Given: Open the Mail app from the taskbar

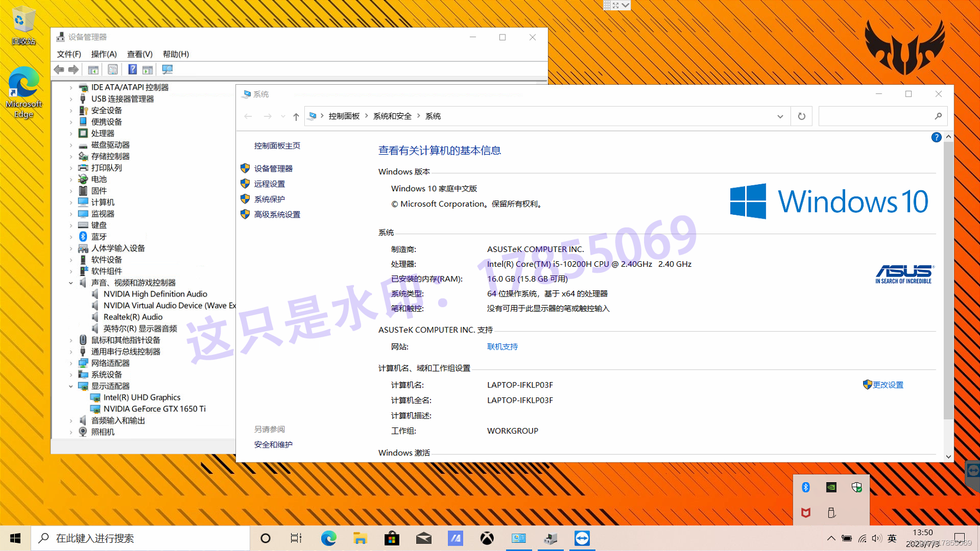Looking at the screenshot, I should coord(423,538).
